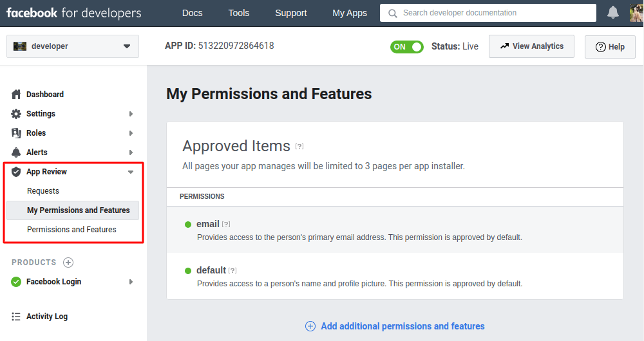Viewport: 644px width, 341px height.
Task: Click the PERMISSIONS section header
Action: point(202,196)
